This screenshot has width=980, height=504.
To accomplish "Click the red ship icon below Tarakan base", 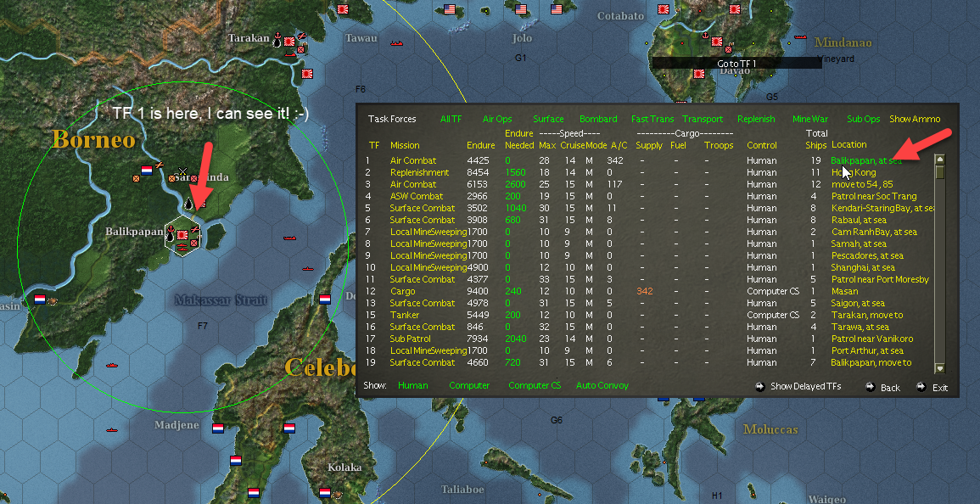I will pyautogui.click(x=290, y=53).
